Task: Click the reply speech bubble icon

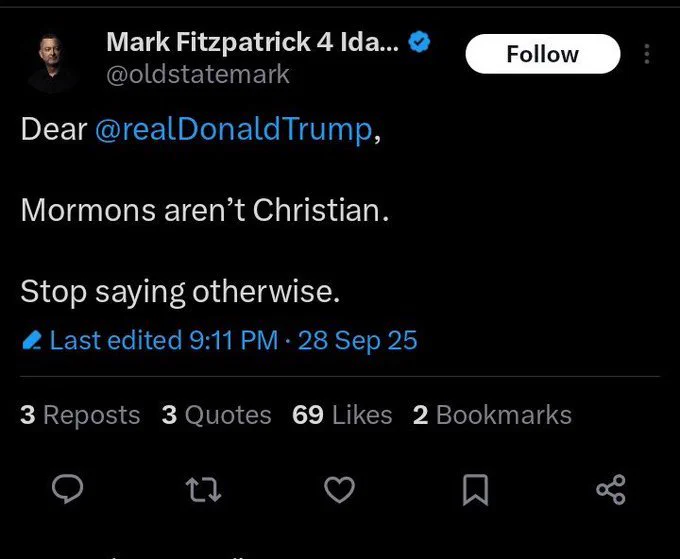Action: click(x=67, y=489)
